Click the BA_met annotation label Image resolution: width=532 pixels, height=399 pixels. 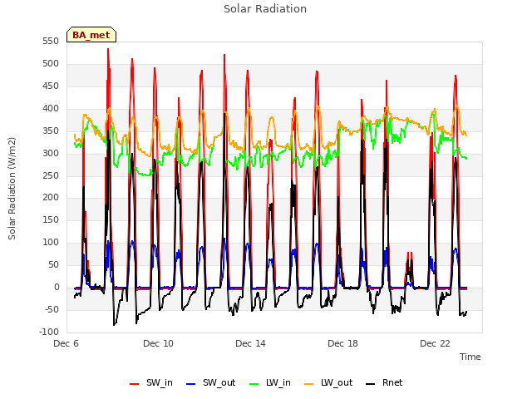tap(91, 35)
